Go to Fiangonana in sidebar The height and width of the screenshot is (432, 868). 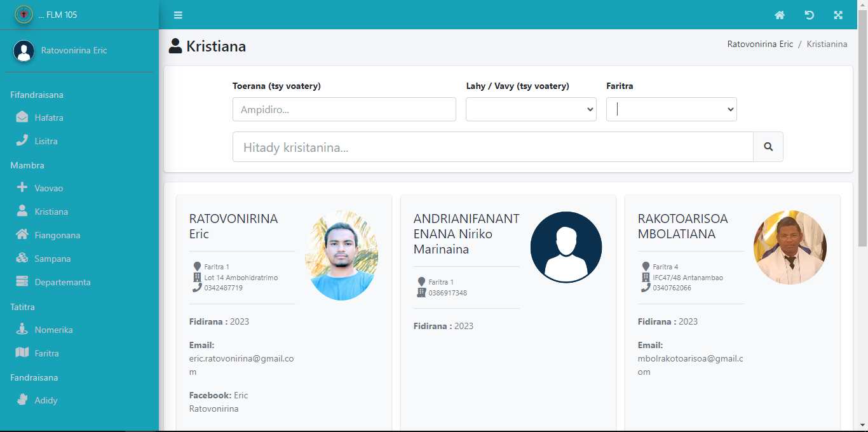pyautogui.click(x=57, y=235)
